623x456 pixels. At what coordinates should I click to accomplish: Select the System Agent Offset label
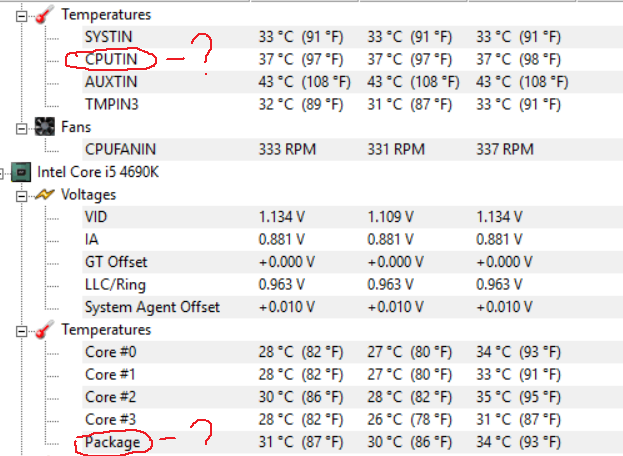(x=152, y=307)
